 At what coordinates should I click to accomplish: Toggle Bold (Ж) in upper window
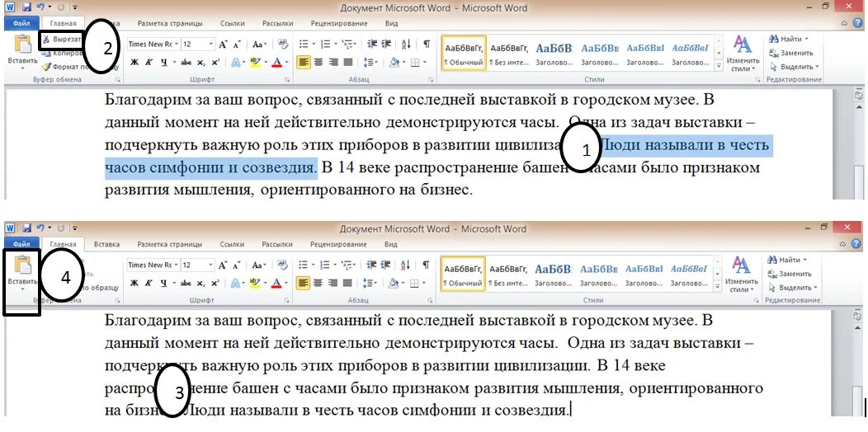click(134, 63)
